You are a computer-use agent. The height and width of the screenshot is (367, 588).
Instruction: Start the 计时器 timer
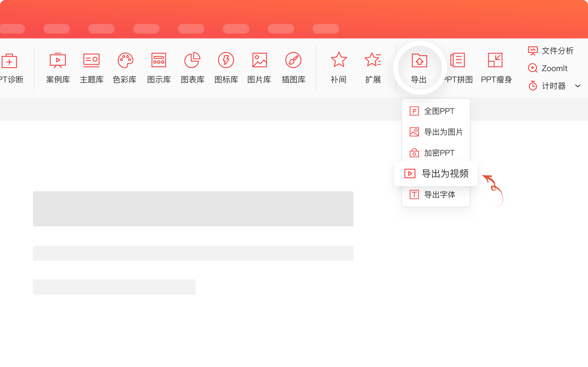coord(547,86)
